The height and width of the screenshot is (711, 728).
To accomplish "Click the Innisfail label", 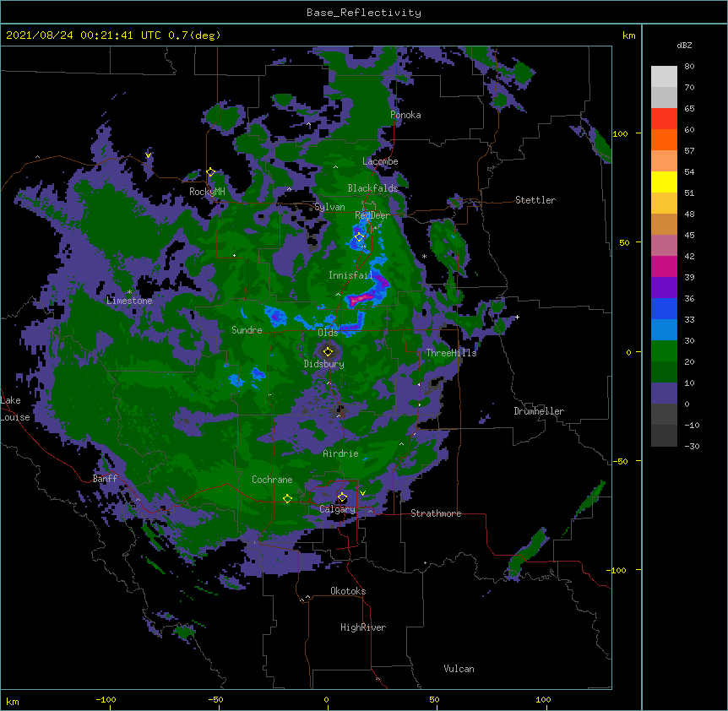I will click(x=350, y=275).
